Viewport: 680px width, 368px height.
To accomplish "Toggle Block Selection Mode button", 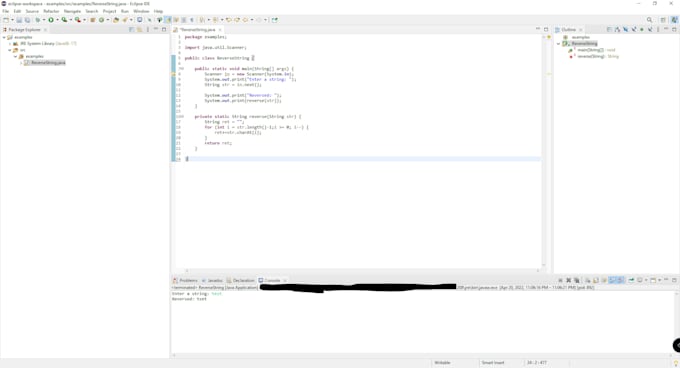I will (x=184, y=20).
